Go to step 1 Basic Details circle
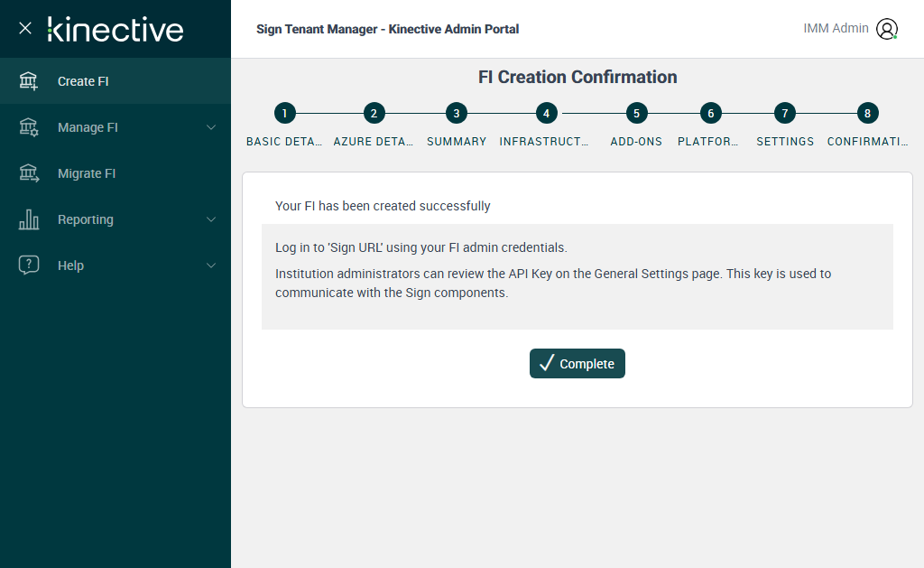 coord(284,113)
